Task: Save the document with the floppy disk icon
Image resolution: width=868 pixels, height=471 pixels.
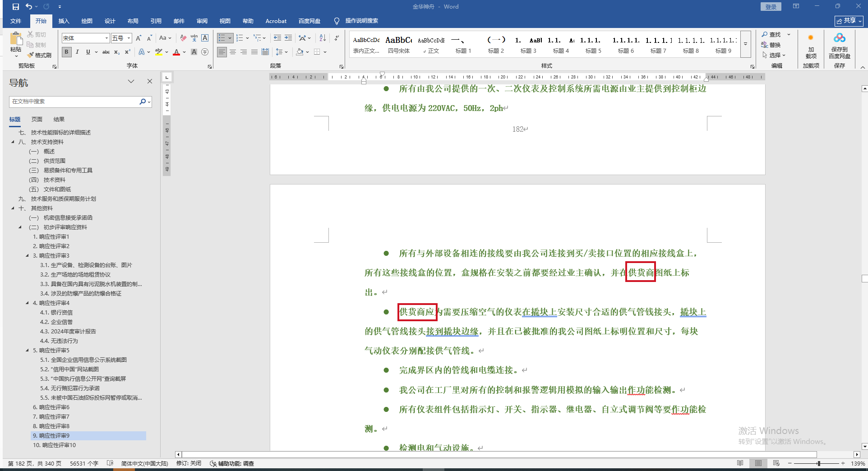Action: [x=16, y=7]
